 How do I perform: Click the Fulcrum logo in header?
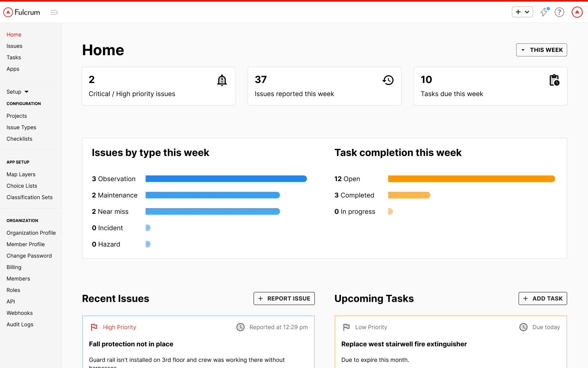click(x=22, y=12)
